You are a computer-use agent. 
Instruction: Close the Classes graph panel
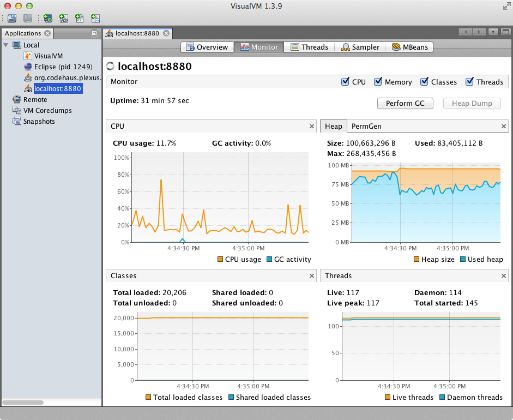(312, 276)
